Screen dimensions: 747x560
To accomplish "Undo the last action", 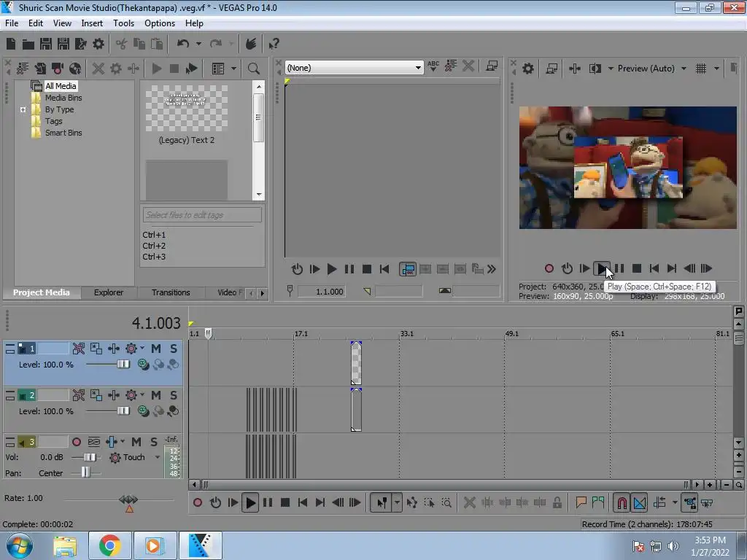I will 183,44.
